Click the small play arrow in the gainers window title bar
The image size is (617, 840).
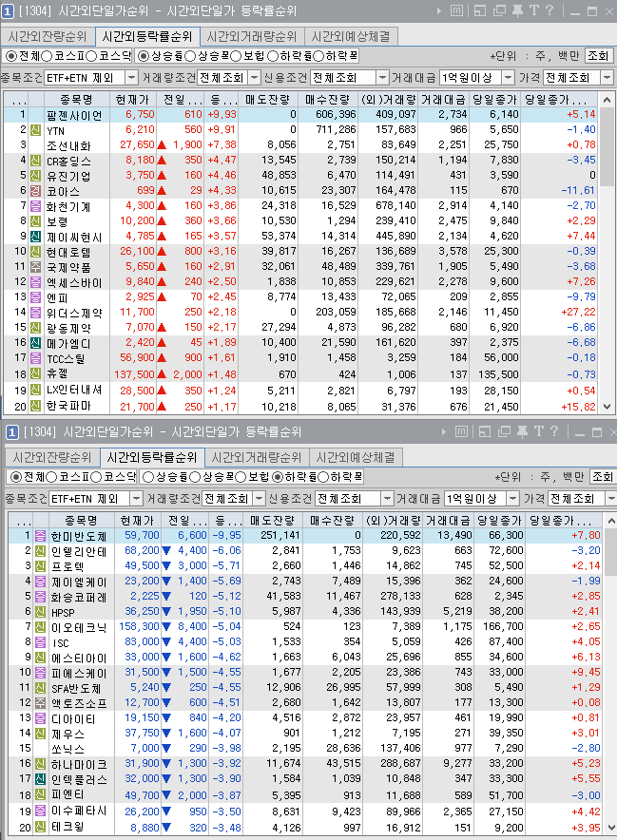pos(439,10)
